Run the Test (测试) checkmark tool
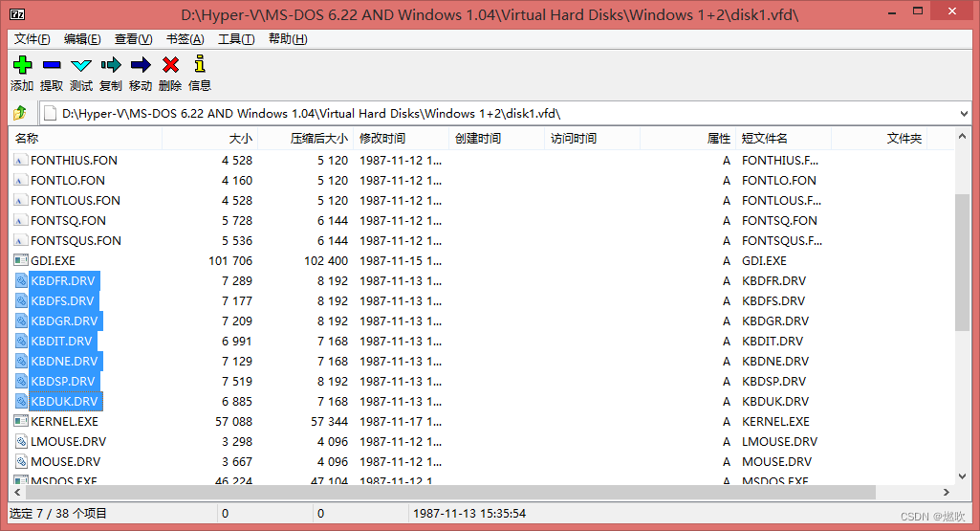Screen dimensions: 980x531 click(81, 65)
